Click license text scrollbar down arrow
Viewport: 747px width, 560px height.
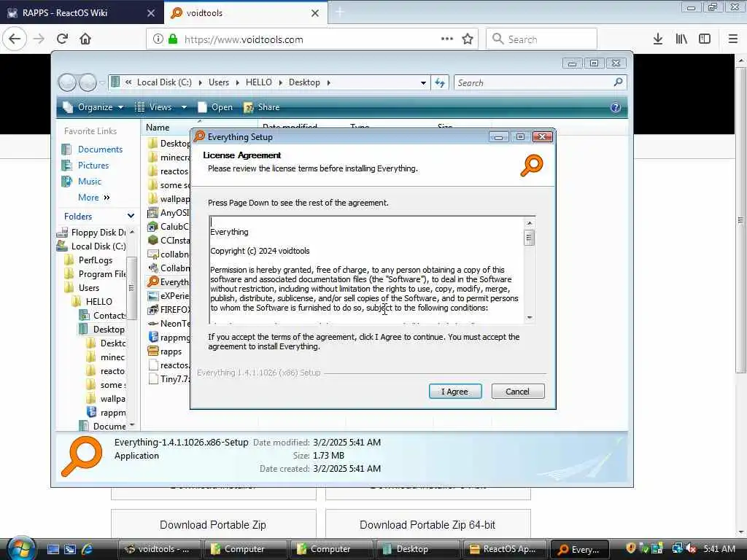coord(529,317)
